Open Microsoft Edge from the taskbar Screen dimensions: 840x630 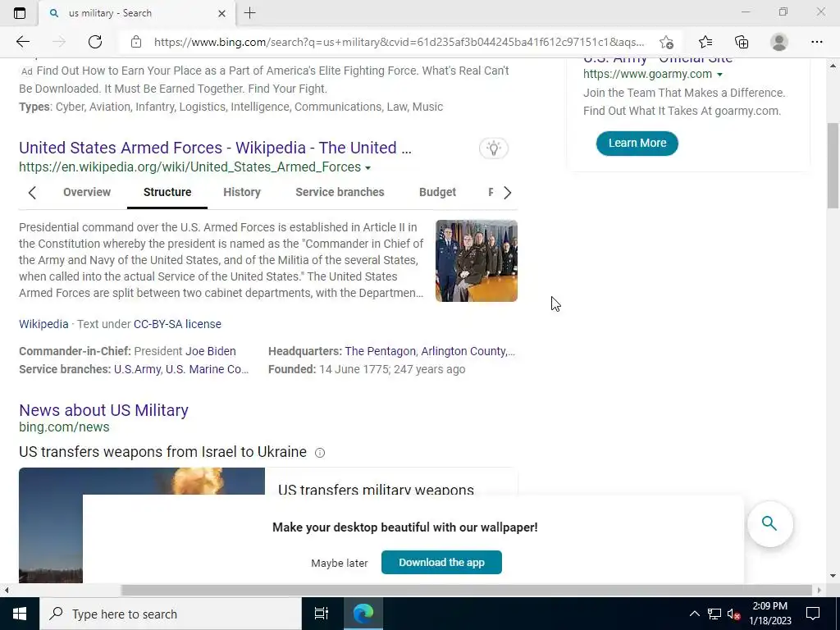363,614
